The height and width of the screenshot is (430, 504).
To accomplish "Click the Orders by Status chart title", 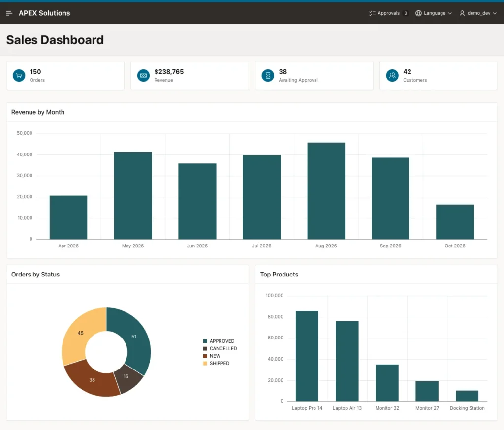I will (35, 275).
